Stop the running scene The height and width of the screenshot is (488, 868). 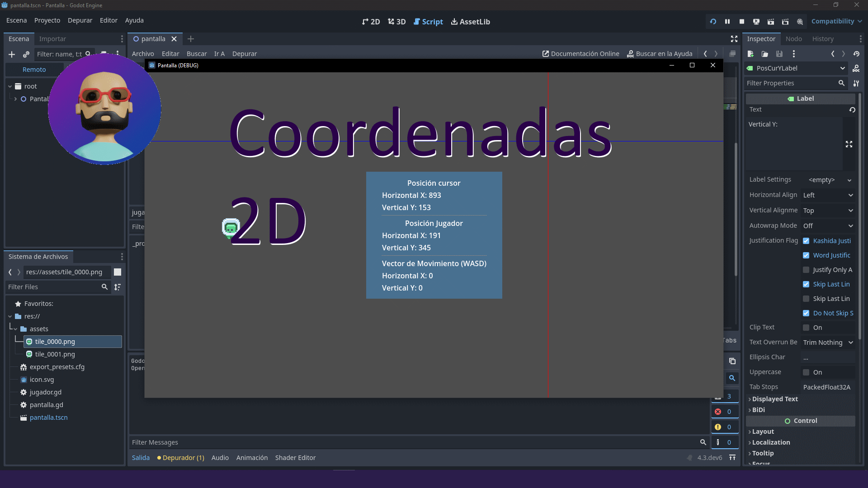tap(741, 21)
